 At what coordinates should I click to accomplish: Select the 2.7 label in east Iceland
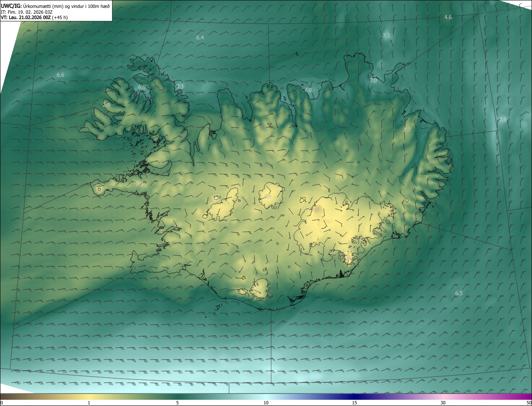[407, 130]
